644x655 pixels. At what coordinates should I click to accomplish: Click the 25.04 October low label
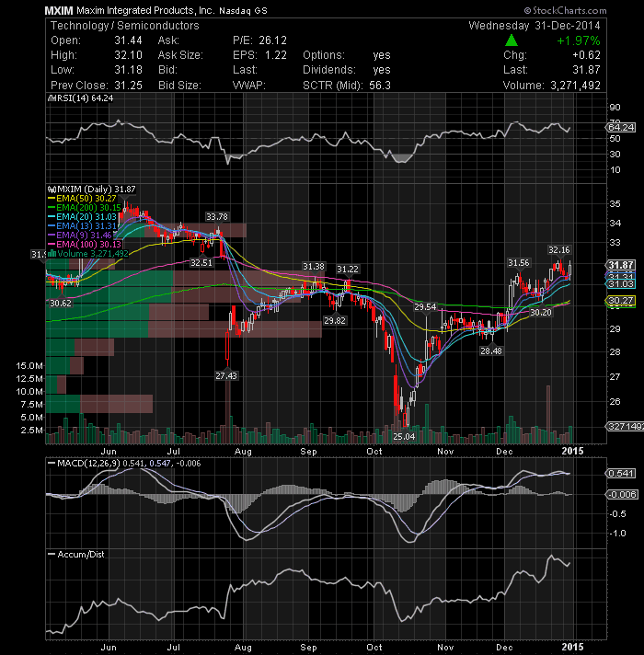click(x=404, y=437)
